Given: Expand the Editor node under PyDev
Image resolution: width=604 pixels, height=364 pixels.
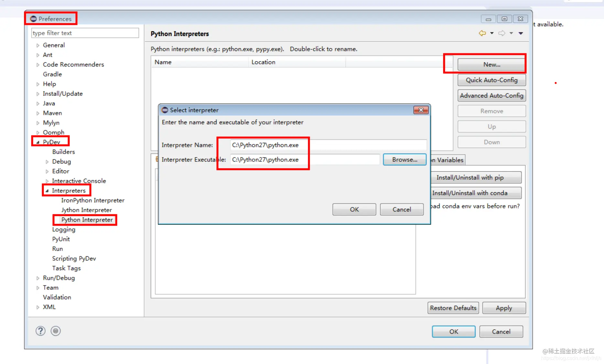Looking at the screenshot, I should pyautogui.click(x=47, y=171).
